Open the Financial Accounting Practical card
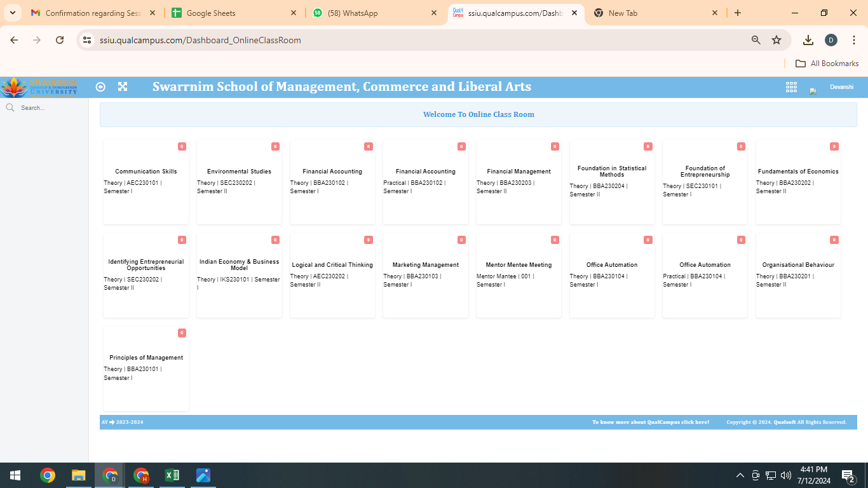The image size is (868, 488). (426, 182)
